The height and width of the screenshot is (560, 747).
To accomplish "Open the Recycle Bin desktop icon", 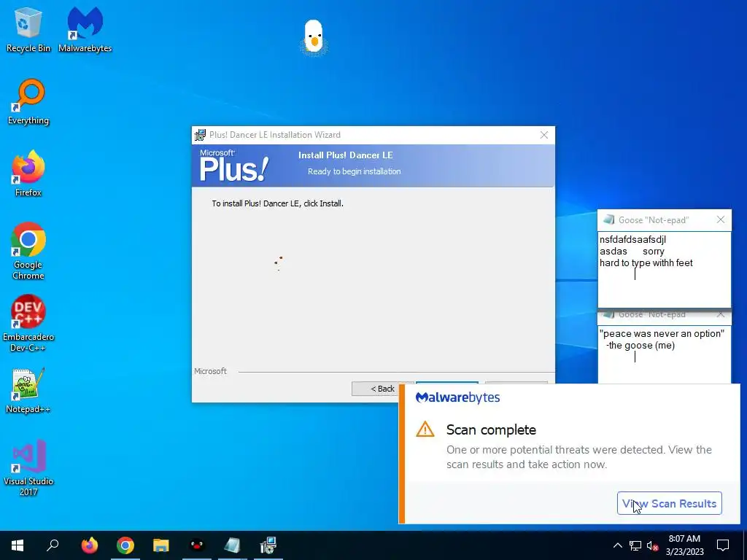I will click(28, 29).
